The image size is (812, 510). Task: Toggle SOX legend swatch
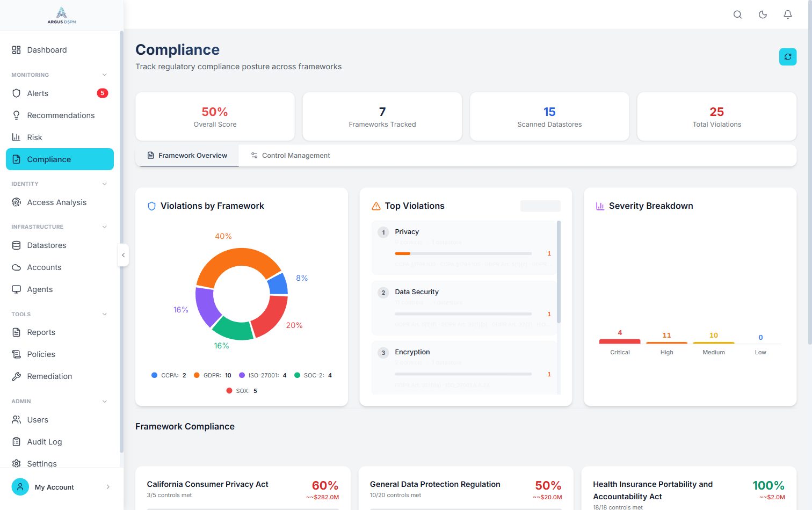tap(229, 391)
